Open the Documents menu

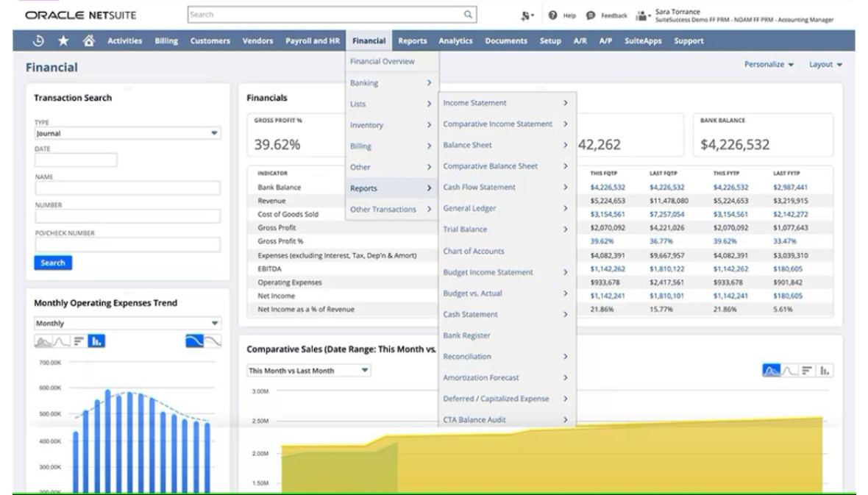click(x=506, y=40)
